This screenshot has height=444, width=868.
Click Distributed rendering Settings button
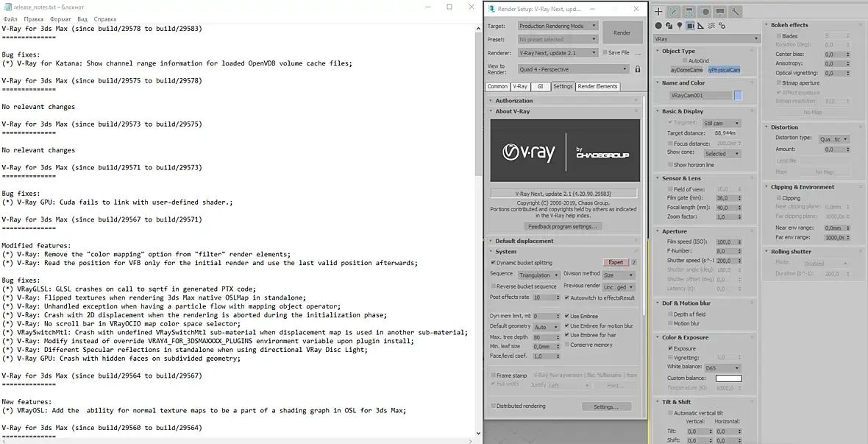(x=606, y=407)
